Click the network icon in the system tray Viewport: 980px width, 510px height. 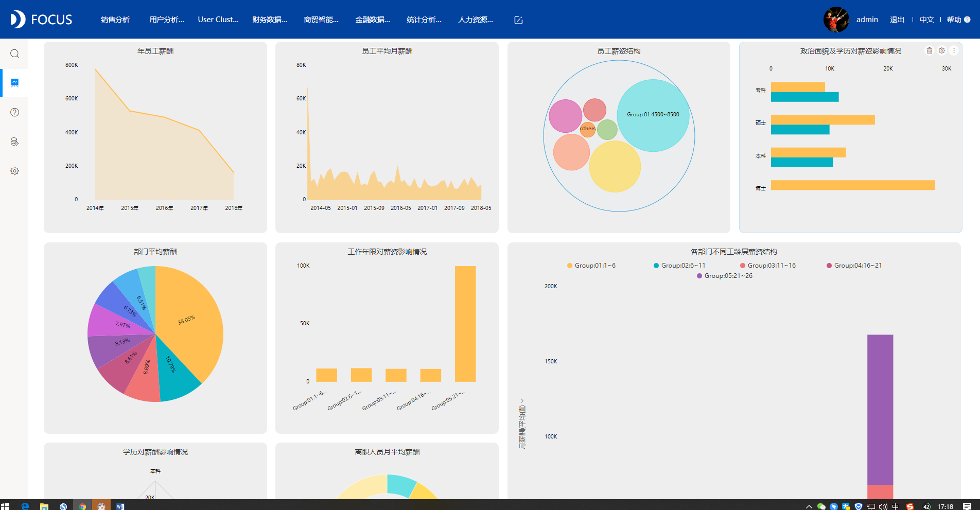pyautogui.click(x=871, y=506)
